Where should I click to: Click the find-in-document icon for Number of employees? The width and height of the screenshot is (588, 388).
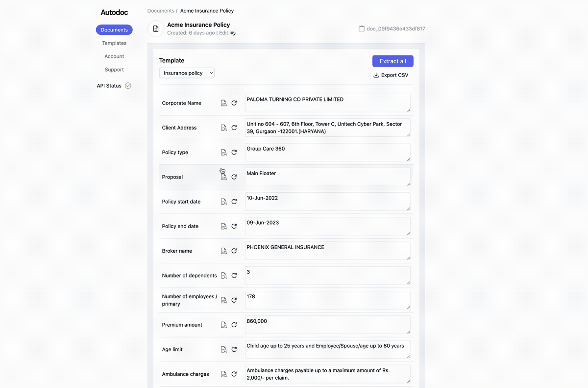tap(223, 300)
